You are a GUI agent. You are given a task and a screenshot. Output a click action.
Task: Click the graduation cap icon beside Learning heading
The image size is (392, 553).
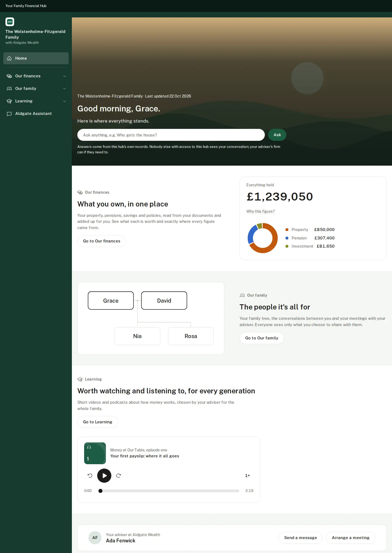click(x=80, y=379)
